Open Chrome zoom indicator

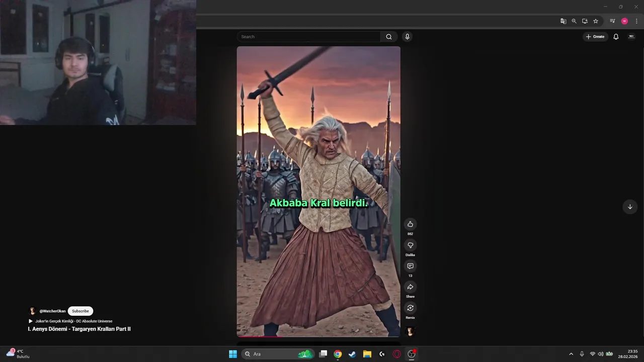click(x=574, y=21)
